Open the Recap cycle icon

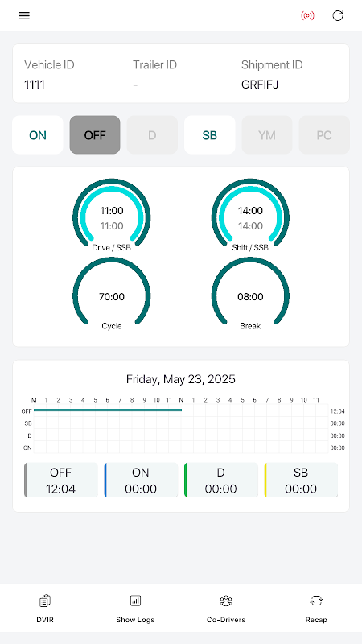[x=316, y=601]
